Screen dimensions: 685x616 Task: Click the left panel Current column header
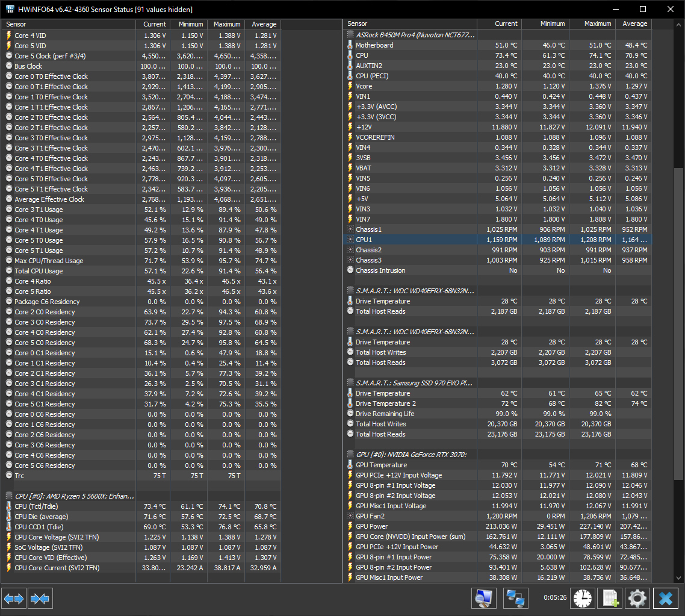(x=153, y=24)
